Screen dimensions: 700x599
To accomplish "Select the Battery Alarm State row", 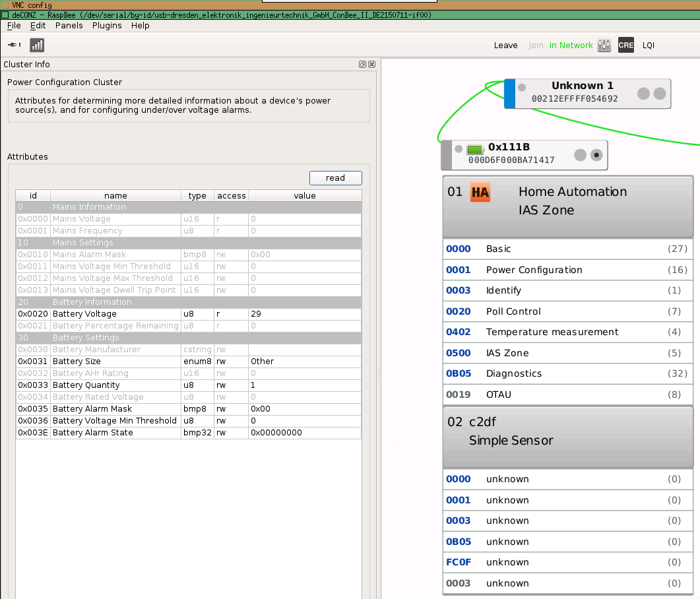I will coord(189,433).
